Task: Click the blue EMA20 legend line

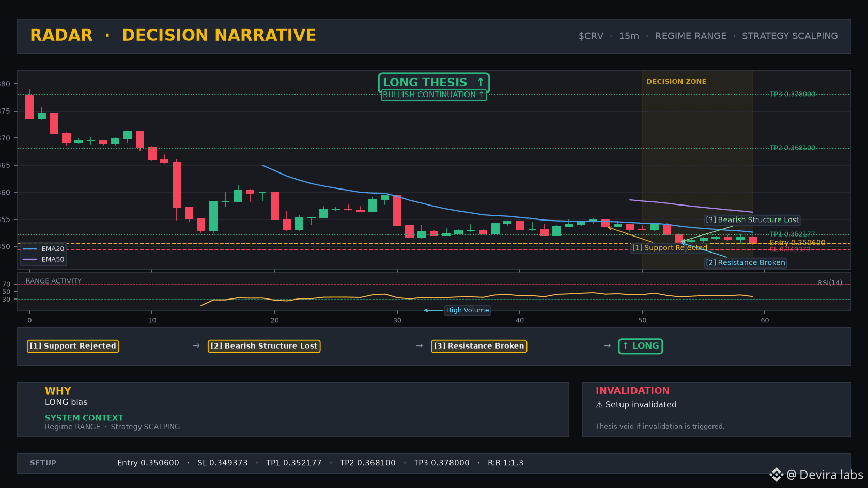Action: [x=30, y=249]
